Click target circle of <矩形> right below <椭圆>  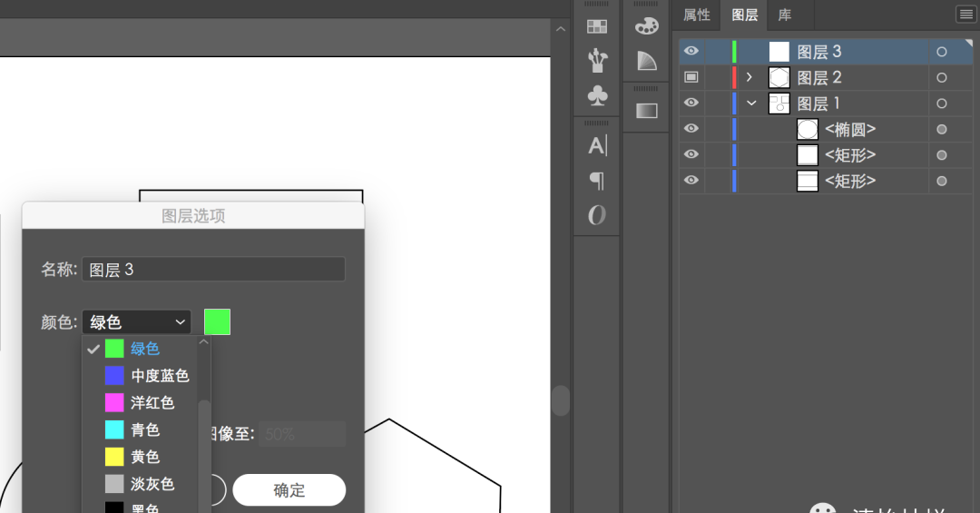click(942, 155)
